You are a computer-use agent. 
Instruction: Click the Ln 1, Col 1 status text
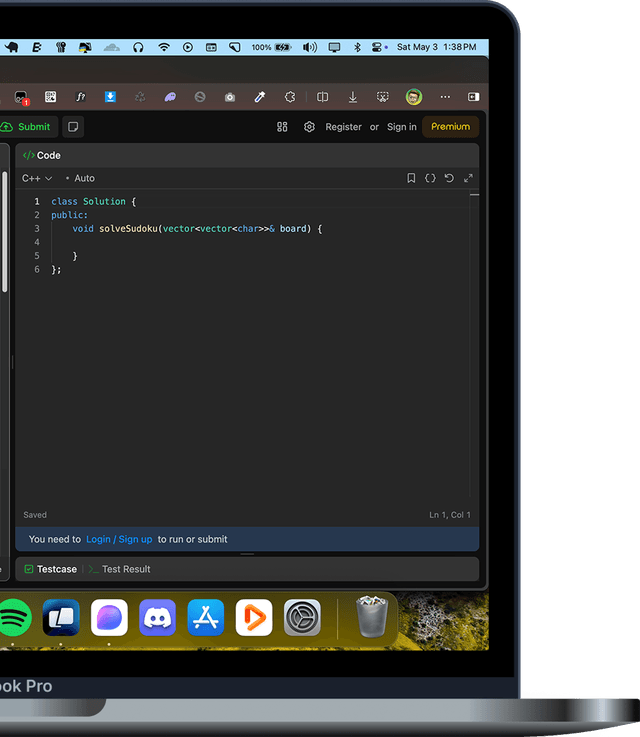[x=450, y=515]
